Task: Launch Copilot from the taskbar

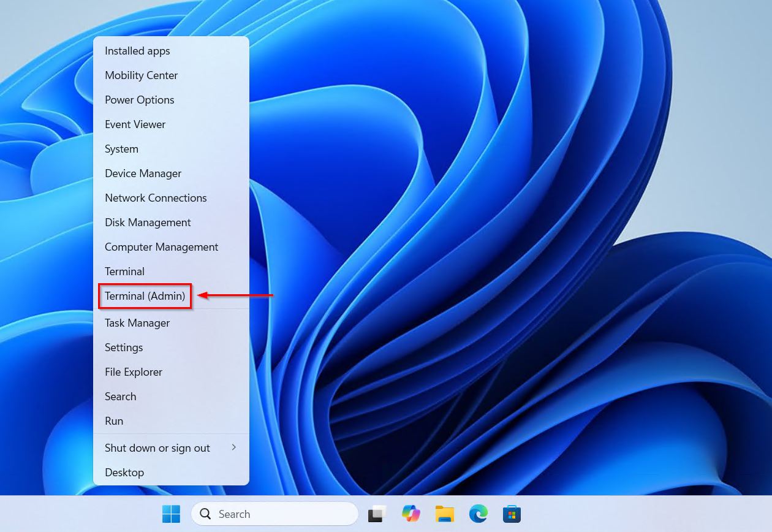Action: [x=411, y=514]
